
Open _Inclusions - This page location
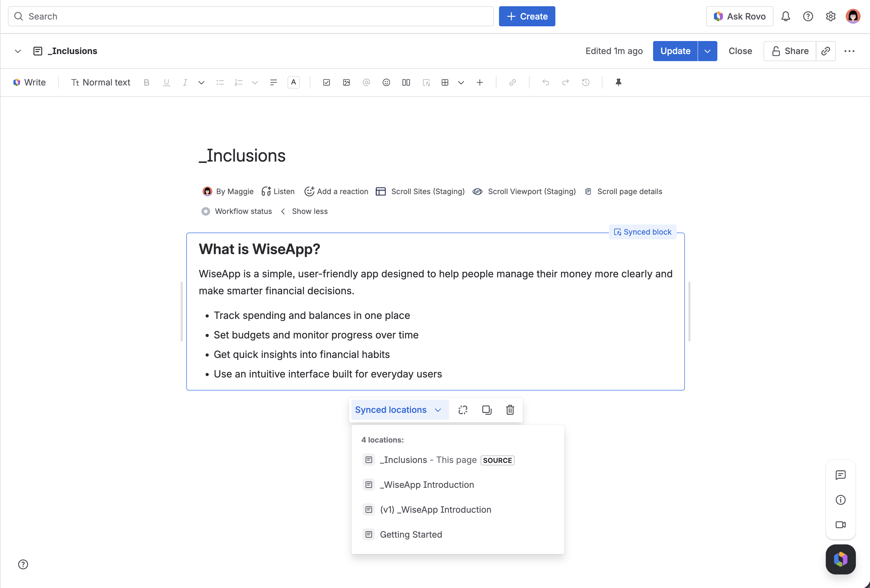457,460
